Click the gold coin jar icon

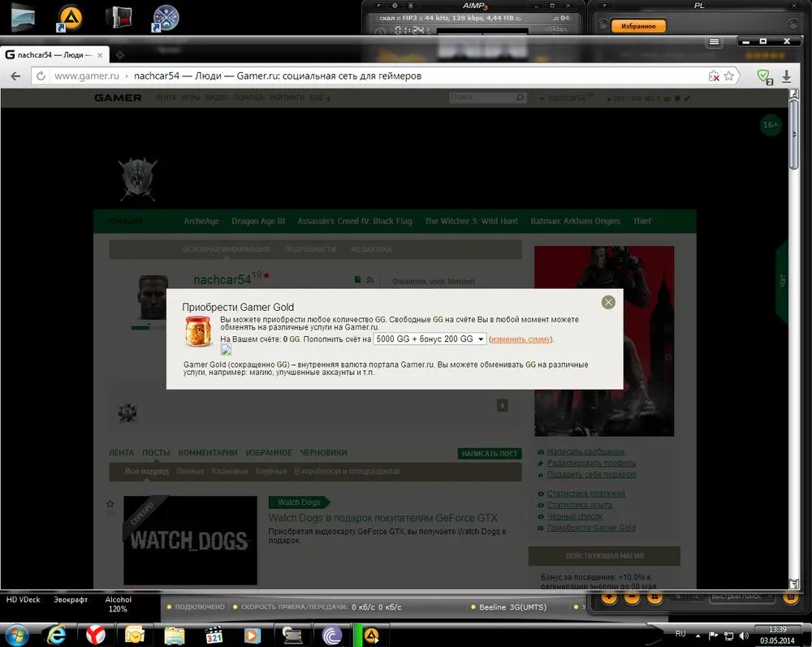click(x=198, y=331)
